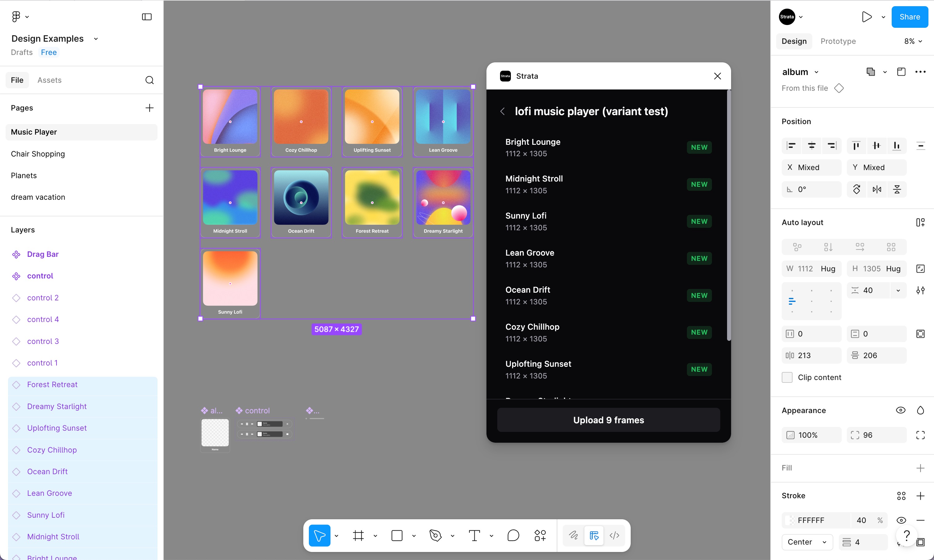Open the three-dot more options icon
Viewport: 934px width, 560px height.
point(920,72)
